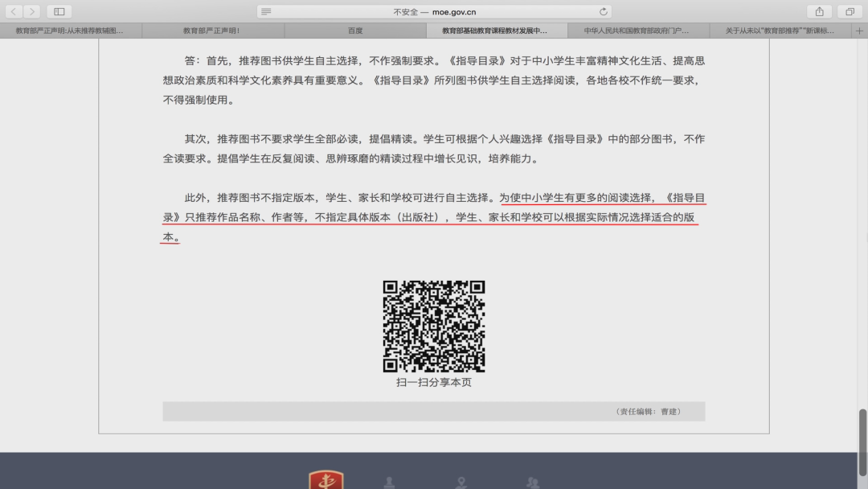Screen dimensions: 868x489
Task: Open a new tab with plus button
Action: (x=860, y=31)
